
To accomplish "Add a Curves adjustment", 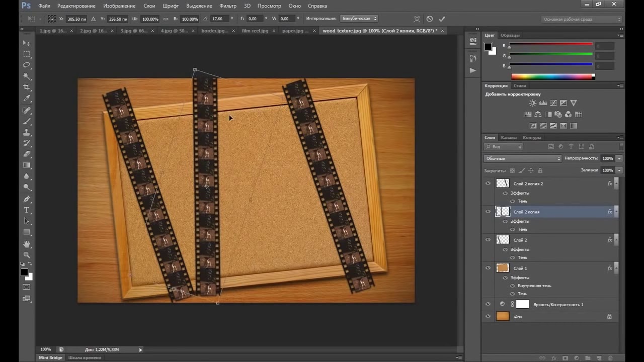I will [553, 103].
